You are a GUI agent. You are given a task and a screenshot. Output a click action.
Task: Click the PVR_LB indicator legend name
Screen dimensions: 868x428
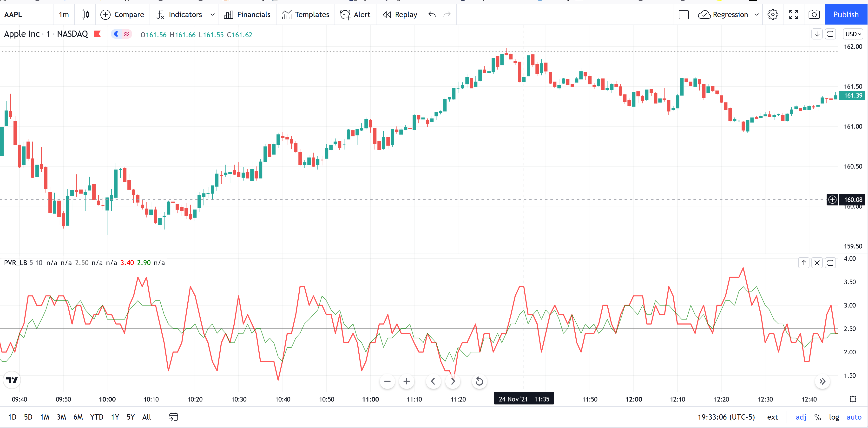coord(15,263)
